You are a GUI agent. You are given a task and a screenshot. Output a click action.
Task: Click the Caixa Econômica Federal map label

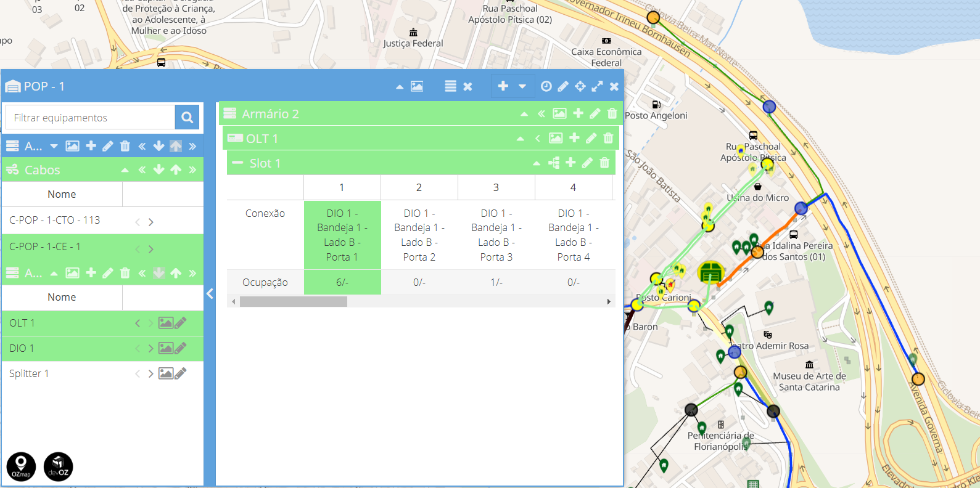click(606, 57)
